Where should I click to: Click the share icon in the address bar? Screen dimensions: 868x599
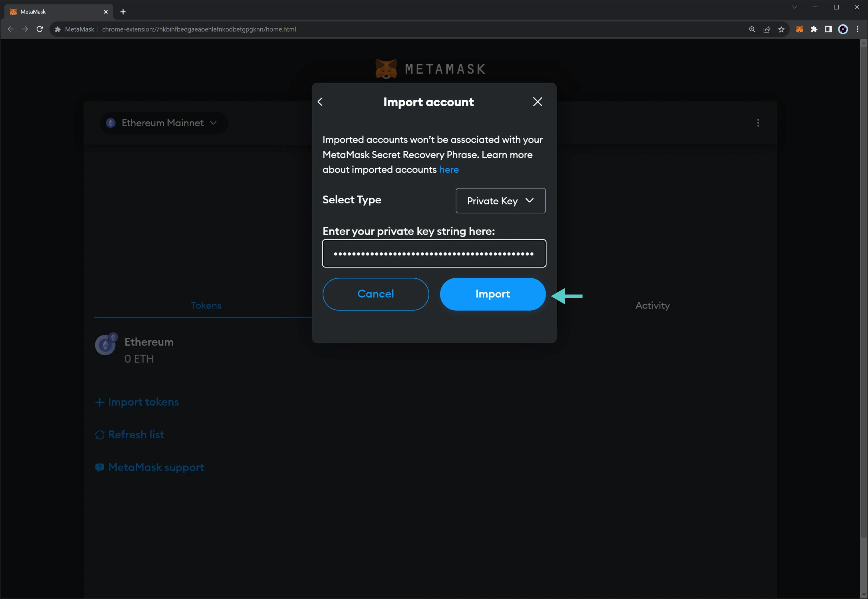[x=767, y=29]
